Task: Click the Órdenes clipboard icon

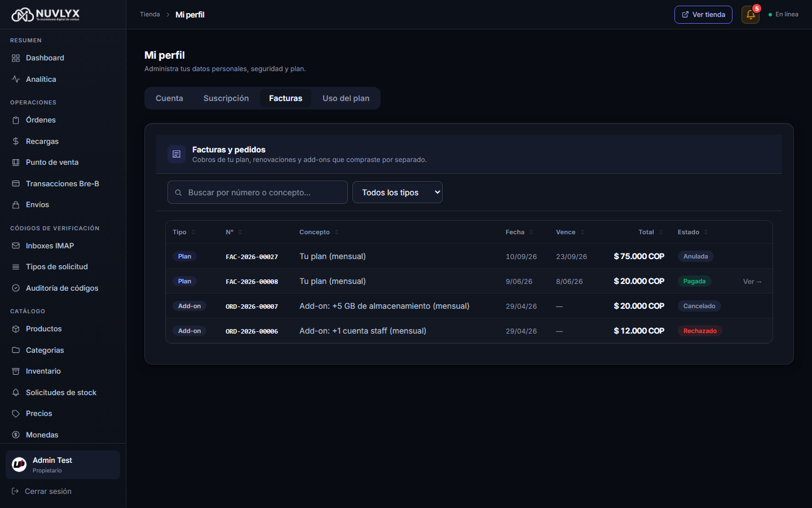Action: pos(16,120)
